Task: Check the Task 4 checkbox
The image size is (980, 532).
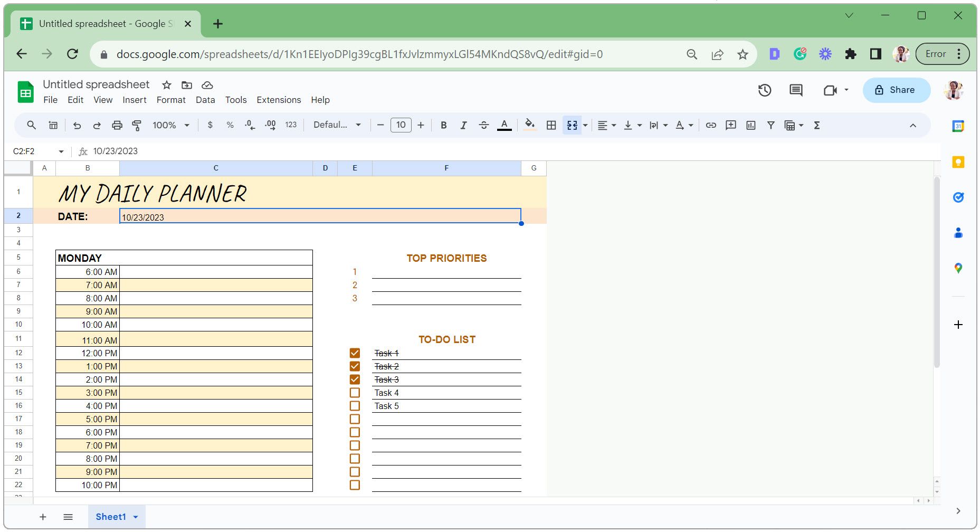Action: click(355, 392)
